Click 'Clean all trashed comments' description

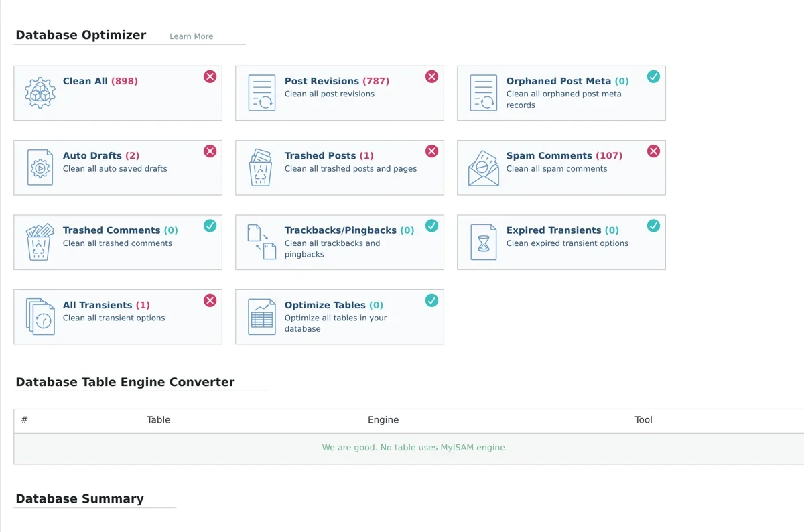coord(117,243)
